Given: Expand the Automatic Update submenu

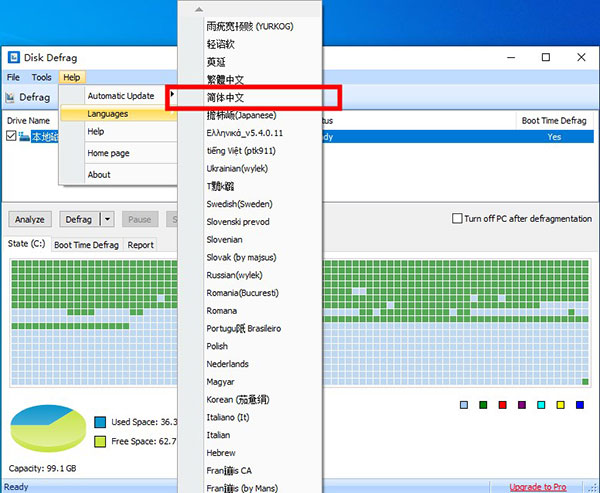Looking at the screenshot, I should pos(120,96).
